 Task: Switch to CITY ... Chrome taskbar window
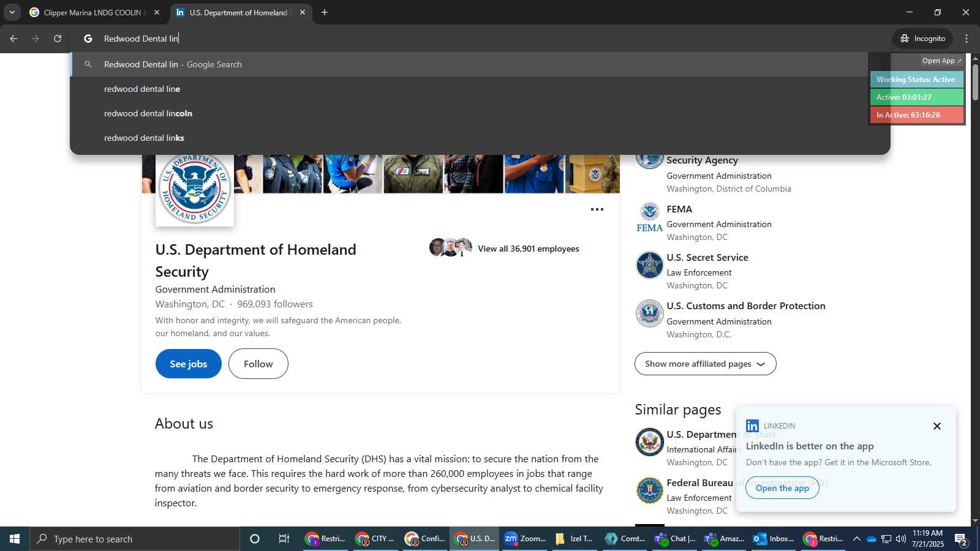tap(375, 539)
